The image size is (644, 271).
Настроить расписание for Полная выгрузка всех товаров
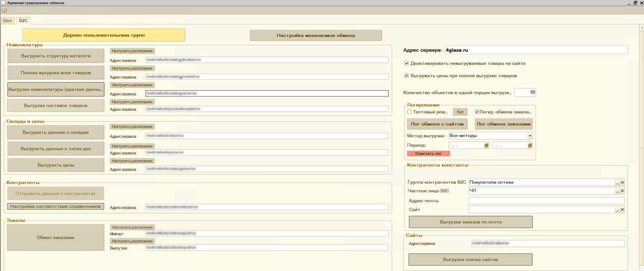pos(132,68)
